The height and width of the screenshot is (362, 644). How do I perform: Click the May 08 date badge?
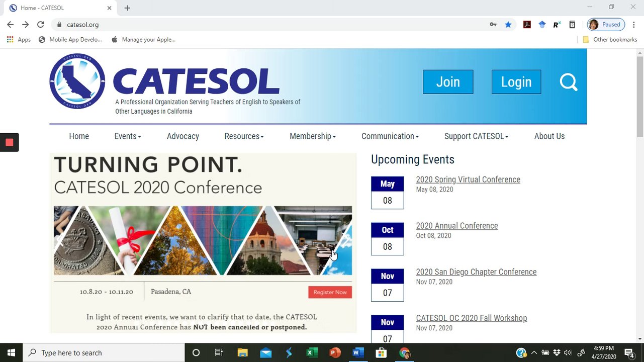388,193
